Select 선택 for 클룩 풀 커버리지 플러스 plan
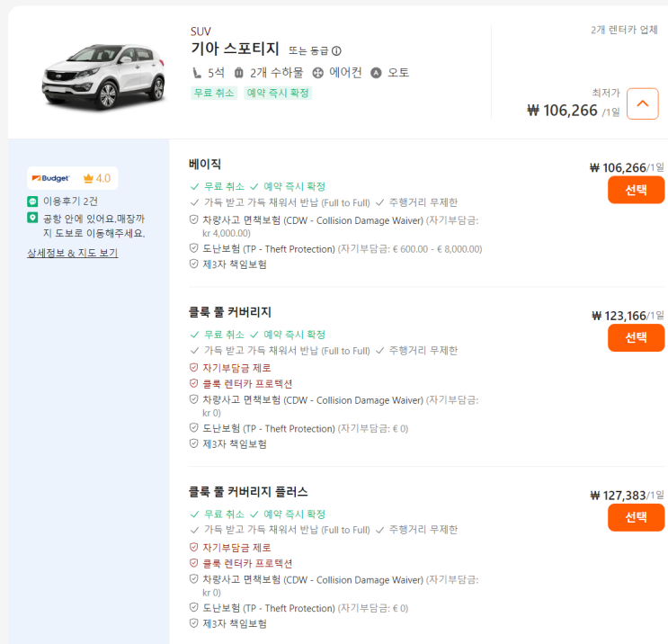The width and height of the screenshot is (668, 644). click(636, 517)
